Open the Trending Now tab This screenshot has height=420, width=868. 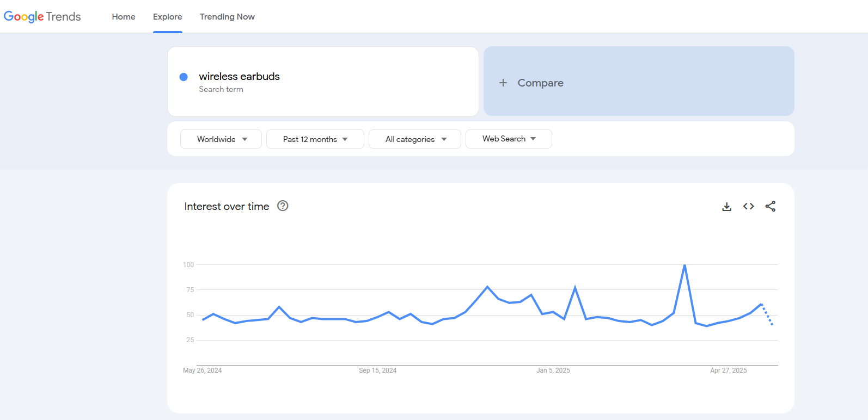227,17
